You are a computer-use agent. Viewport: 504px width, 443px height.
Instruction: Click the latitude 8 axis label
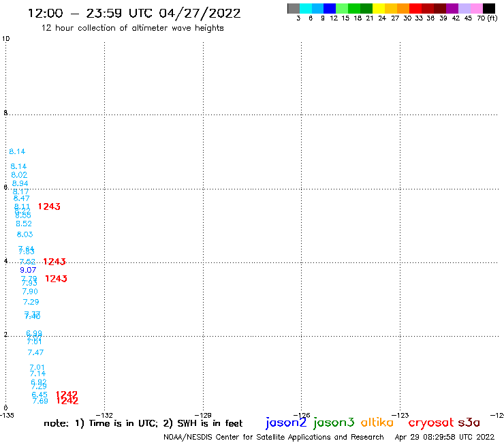pos(5,113)
